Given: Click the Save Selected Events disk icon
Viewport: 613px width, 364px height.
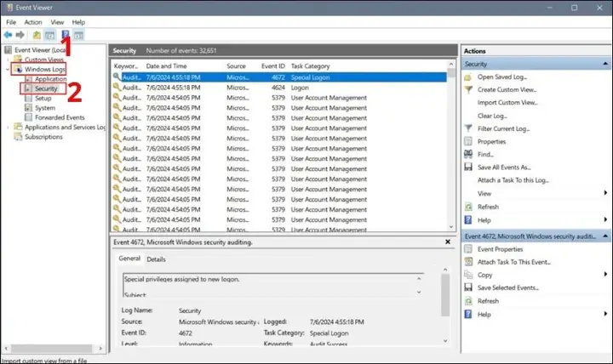Looking at the screenshot, I should click(468, 287).
